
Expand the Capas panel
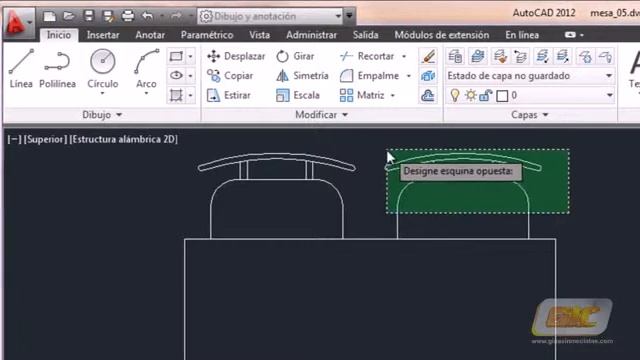click(530, 115)
